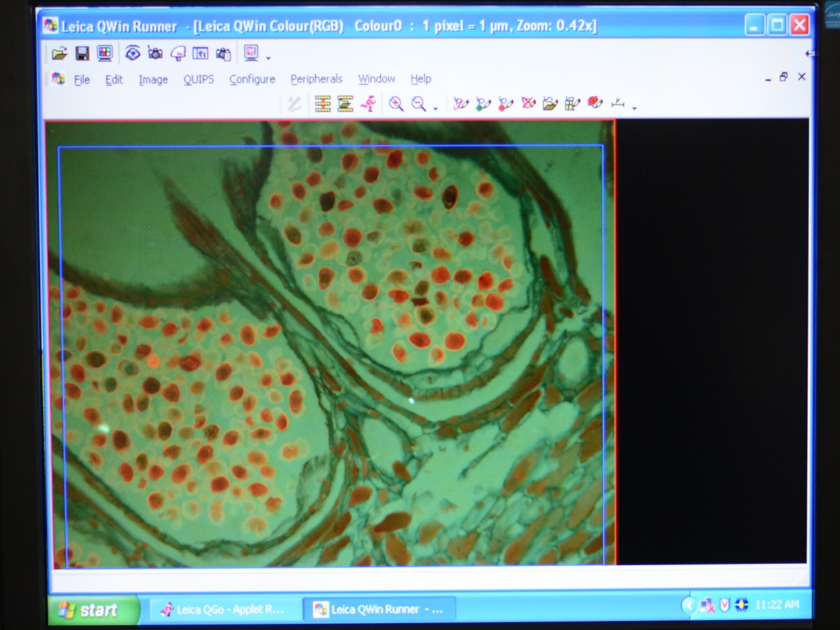Click the colour monitor display icon

click(x=104, y=54)
